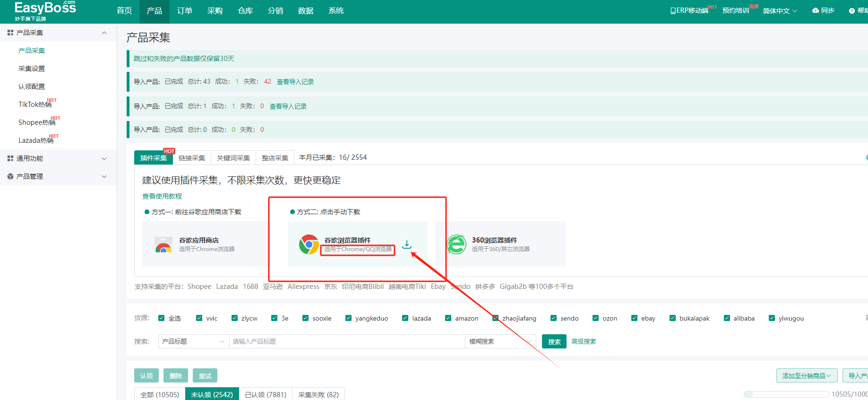
Task: Open 查看导入记录 link for 43 total import
Action: pyautogui.click(x=295, y=82)
